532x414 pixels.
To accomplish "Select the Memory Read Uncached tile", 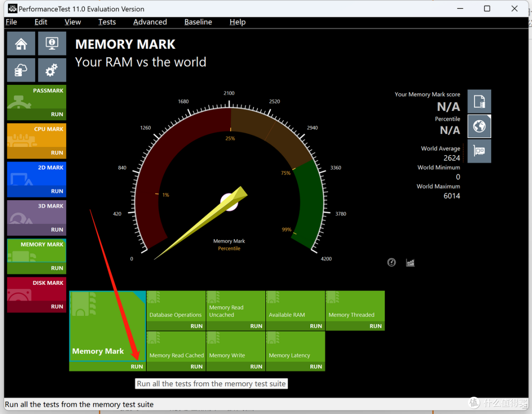I will [236, 306].
